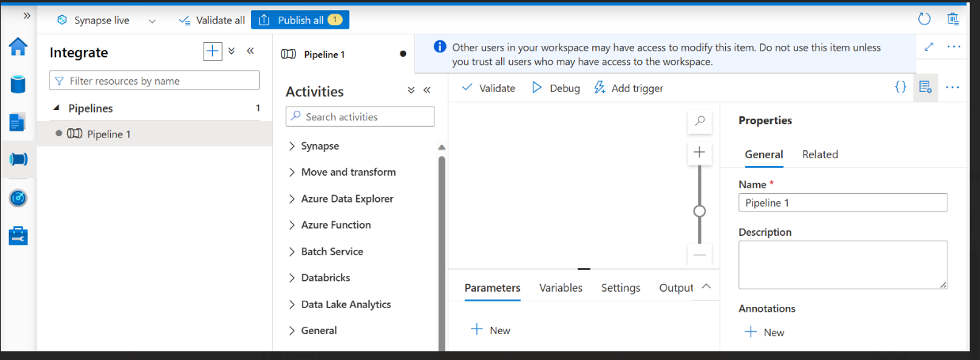The image size is (980, 360).
Task: Open the pipeline more options ellipsis
Action: [952, 88]
